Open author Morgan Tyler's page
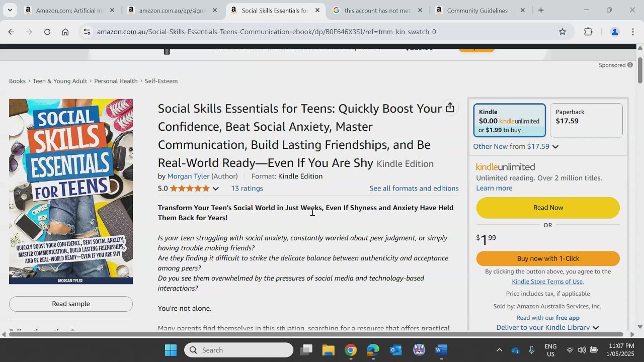Viewport: 644px width, 362px height. (188, 176)
